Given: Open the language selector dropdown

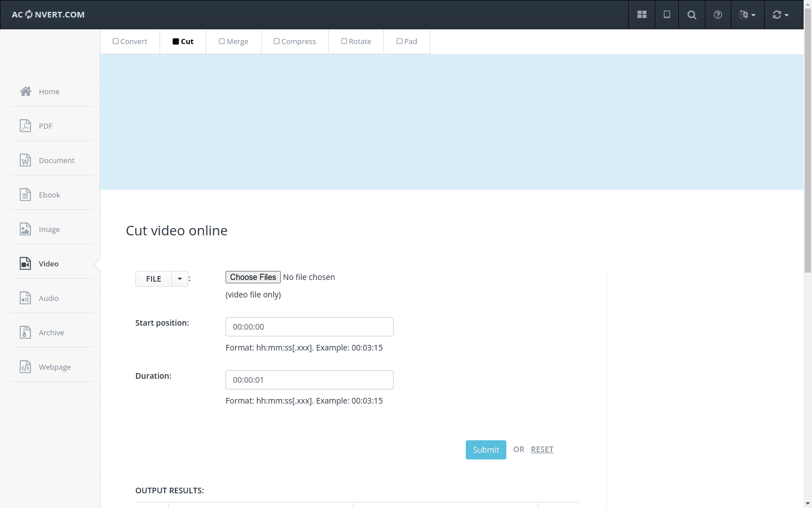Looking at the screenshot, I should (747, 15).
